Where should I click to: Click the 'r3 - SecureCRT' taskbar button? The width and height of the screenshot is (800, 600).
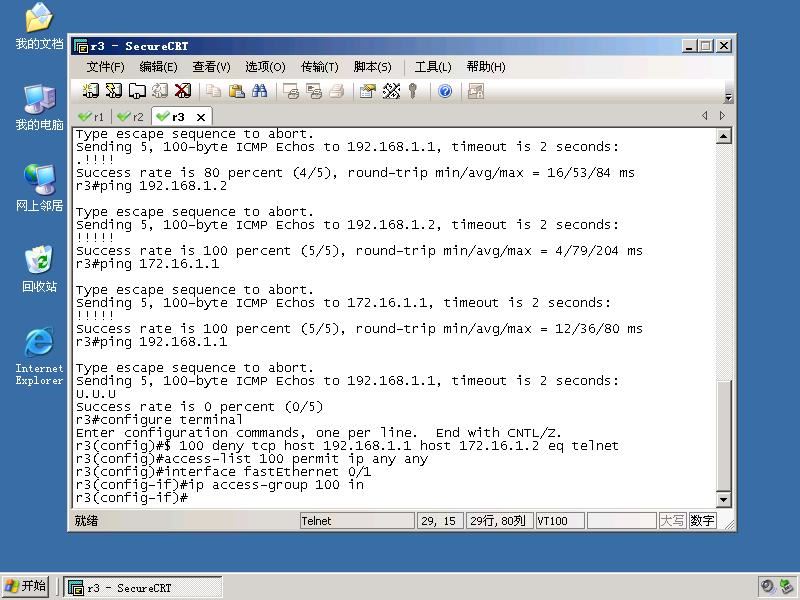pyautogui.click(x=143, y=587)
